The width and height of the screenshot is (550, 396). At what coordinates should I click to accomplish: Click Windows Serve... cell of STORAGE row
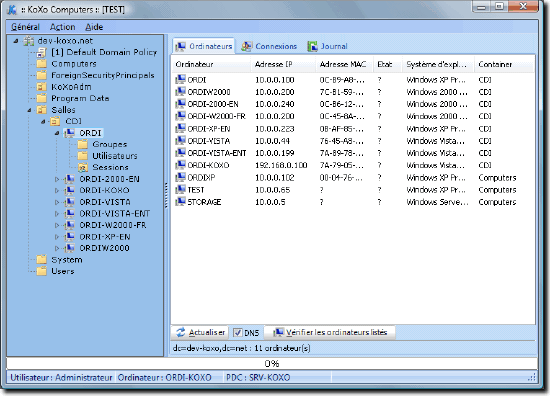[x=437, y=202]
